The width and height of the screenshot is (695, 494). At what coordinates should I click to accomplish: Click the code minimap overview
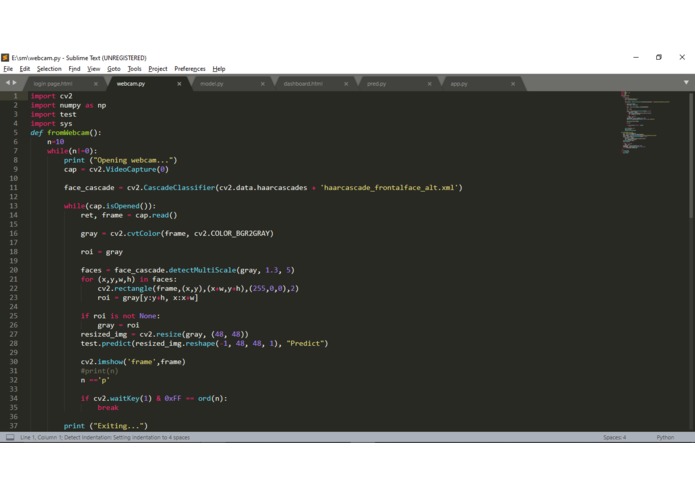pyautogui.click(x=645, y=122)
